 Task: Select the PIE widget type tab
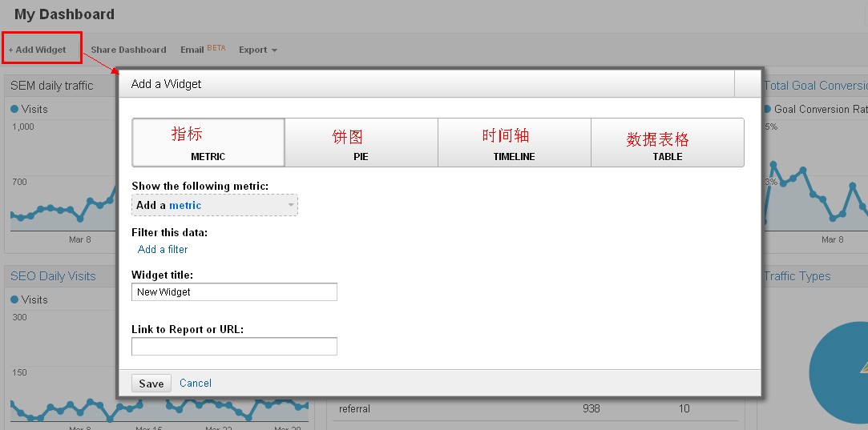coord(361,143)
